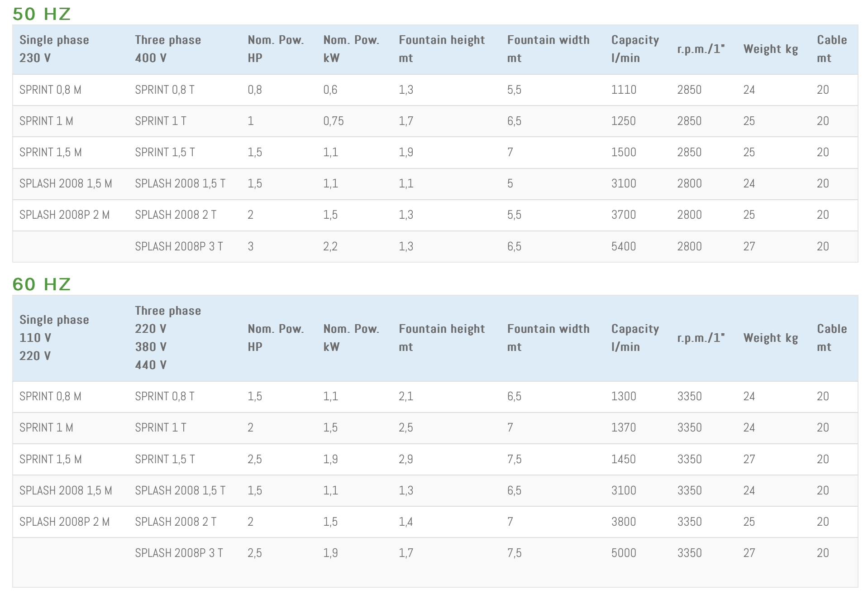Click the capacity value 3700
This screenshot has height=595, width=868.
coord(623,215)
